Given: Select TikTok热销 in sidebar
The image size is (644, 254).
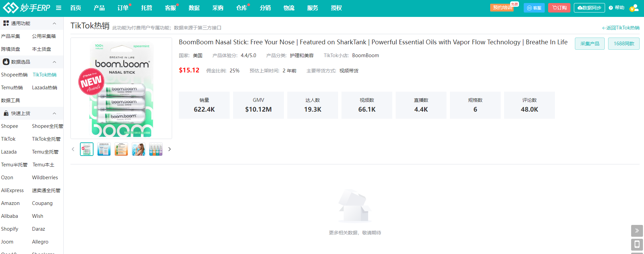Looking at the screenshot, I should coord(45,75).
